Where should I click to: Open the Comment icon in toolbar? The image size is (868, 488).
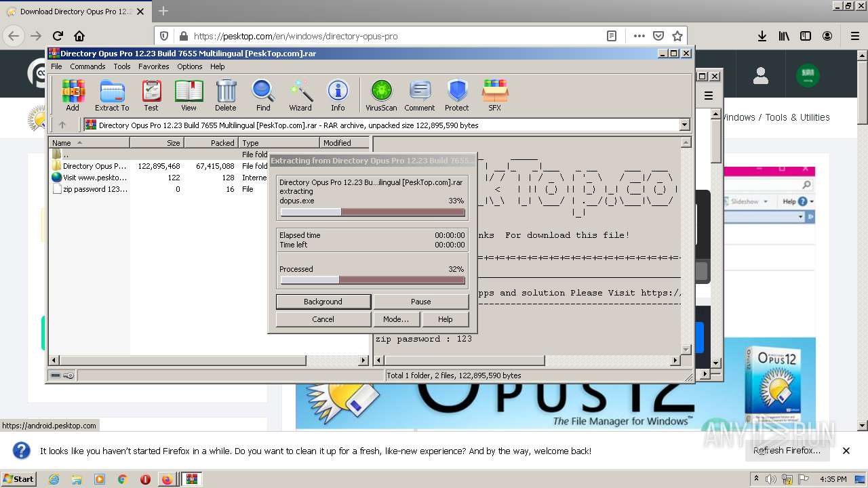pos(420,96)
